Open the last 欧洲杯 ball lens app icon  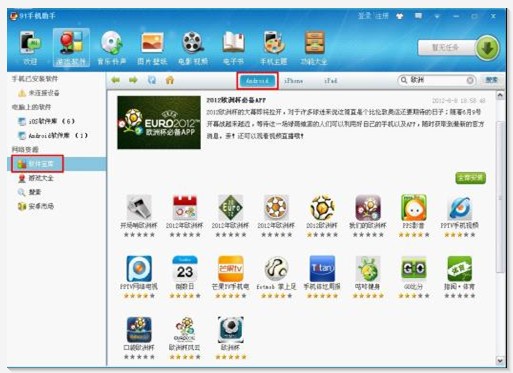(x=230, y=330)
